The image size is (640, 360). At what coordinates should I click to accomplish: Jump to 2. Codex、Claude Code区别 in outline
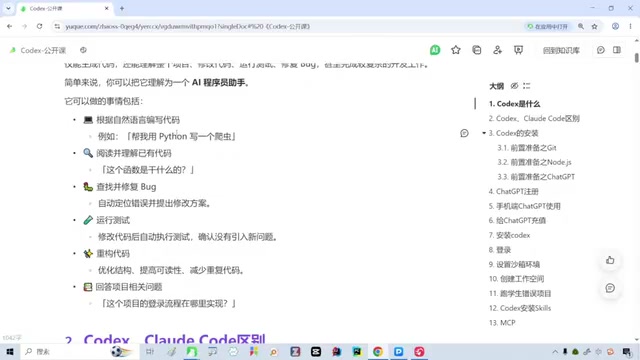click(x=534, y=118)
